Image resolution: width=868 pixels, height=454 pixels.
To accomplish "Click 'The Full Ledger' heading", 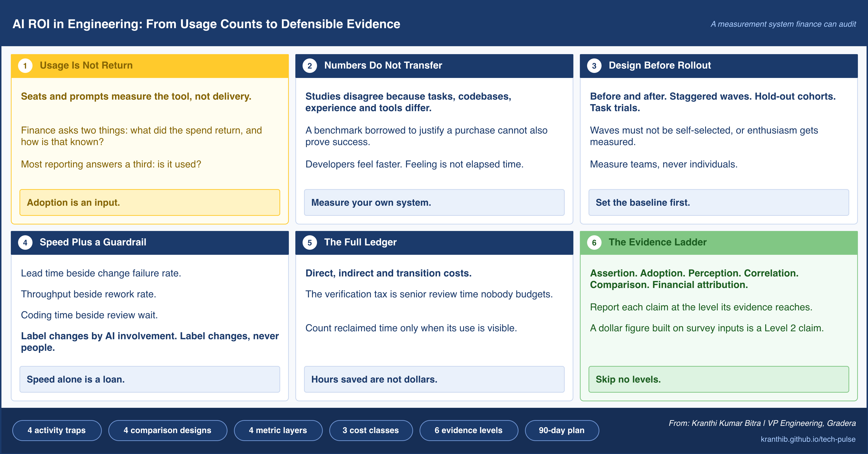I will [x=360, y=242].
